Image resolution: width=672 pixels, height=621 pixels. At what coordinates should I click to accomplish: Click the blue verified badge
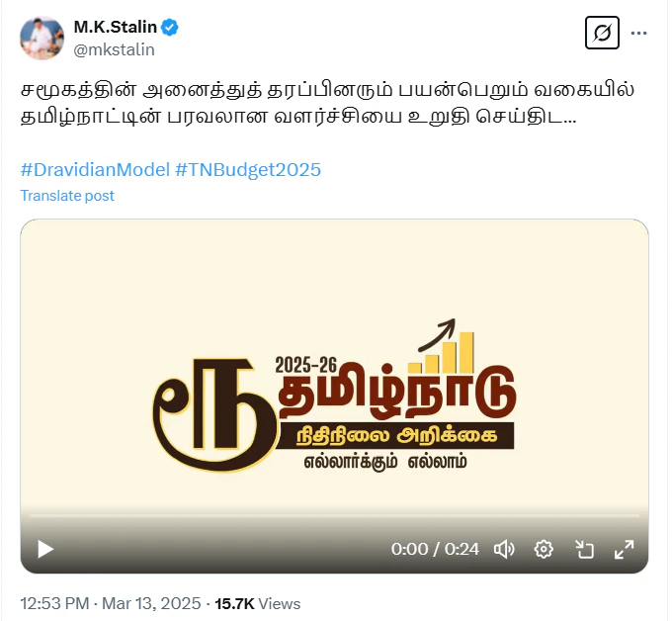(x=170, y=28)
